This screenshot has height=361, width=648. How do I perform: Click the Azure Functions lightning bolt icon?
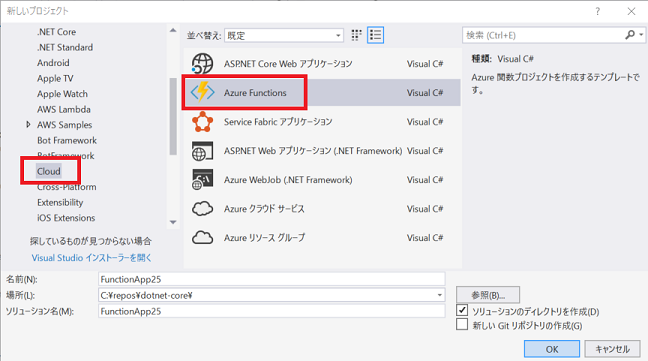click(202, 93)
